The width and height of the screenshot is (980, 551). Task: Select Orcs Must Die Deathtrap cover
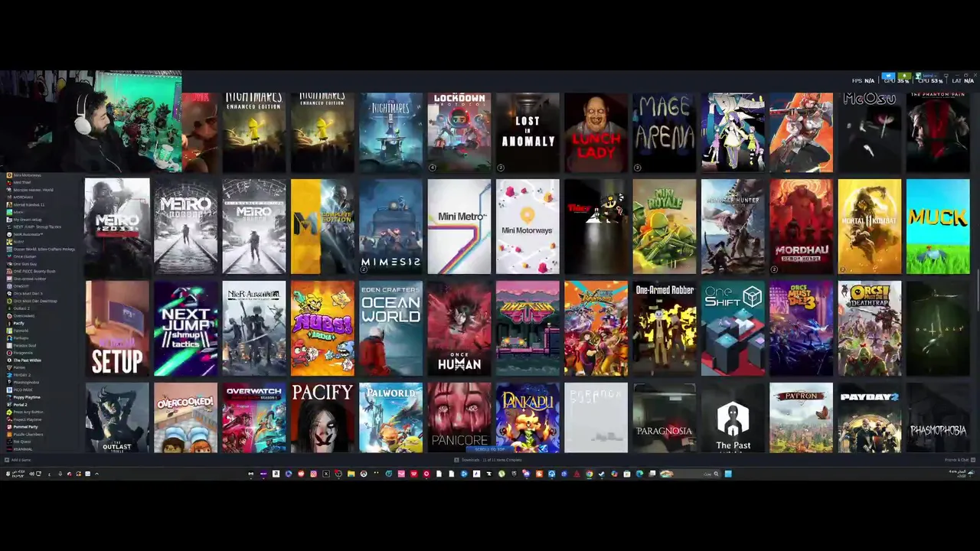pos(870,329)
